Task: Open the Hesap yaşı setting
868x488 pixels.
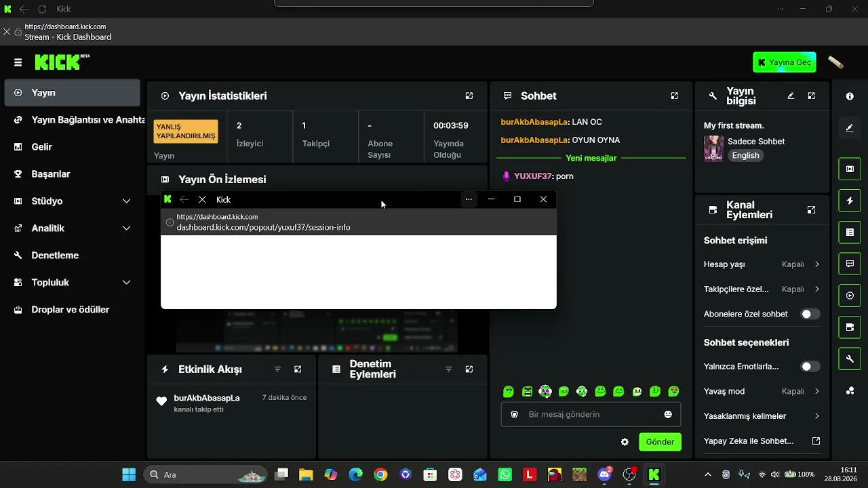Action: [762, 264]
